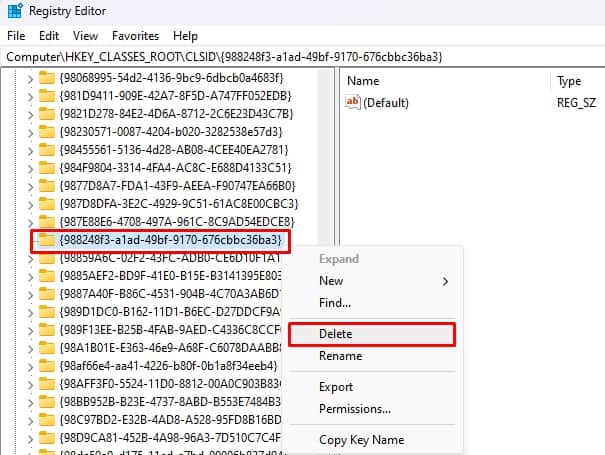Screen dimensions: 605x455
Task: Click folder icon of {987D8DFA-3E2C-4929-9C51-61AC8E00CBC3}
Action: tap(47, 204)
